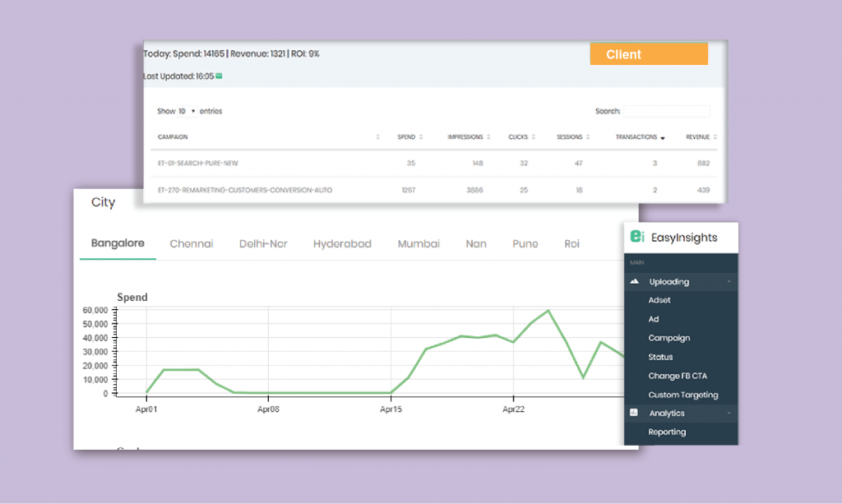Sort table by Sessions column arrows
The width and height of the screenshot is (842, 504).
tap(588, 136)
